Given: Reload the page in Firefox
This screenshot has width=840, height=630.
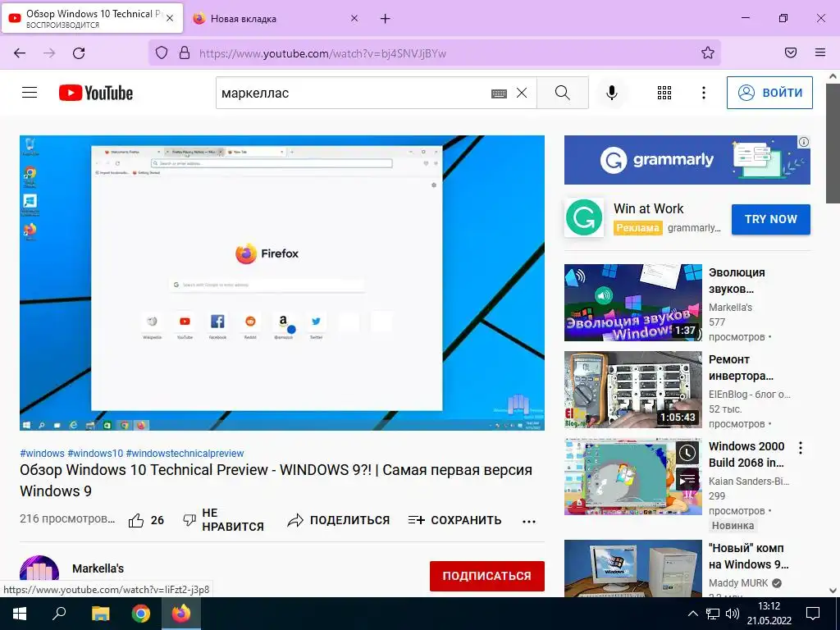Looking at the screenshot, I should pos(79,53).
